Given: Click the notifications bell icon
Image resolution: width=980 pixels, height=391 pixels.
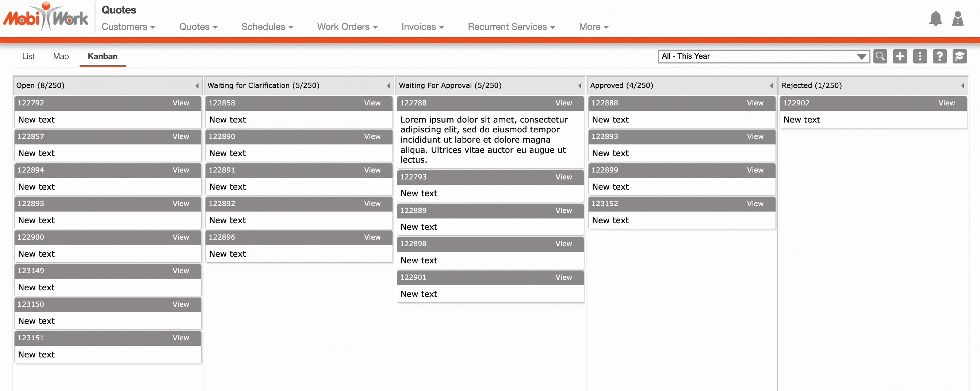Looking at the screenshot, I should 935,19.
